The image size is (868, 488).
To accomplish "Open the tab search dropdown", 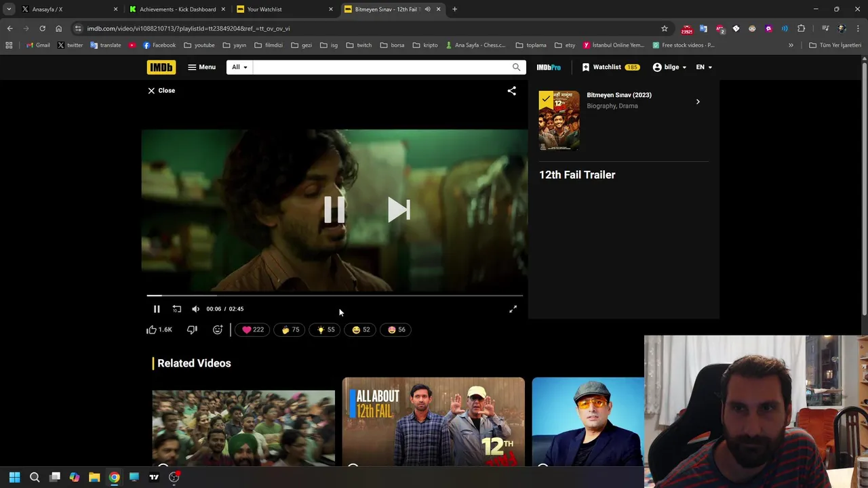I will (9, 9).
